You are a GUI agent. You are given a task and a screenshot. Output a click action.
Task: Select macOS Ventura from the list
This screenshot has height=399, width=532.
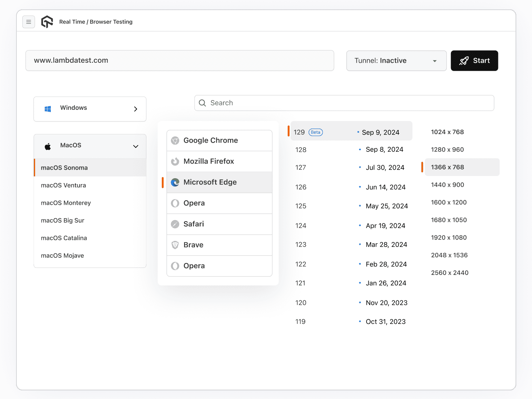(64, 185)
